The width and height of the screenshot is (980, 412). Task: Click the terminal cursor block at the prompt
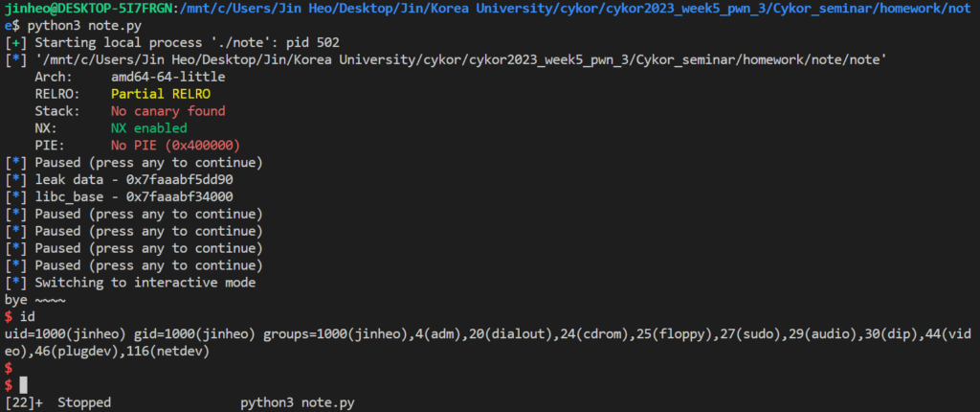[23, 385]
